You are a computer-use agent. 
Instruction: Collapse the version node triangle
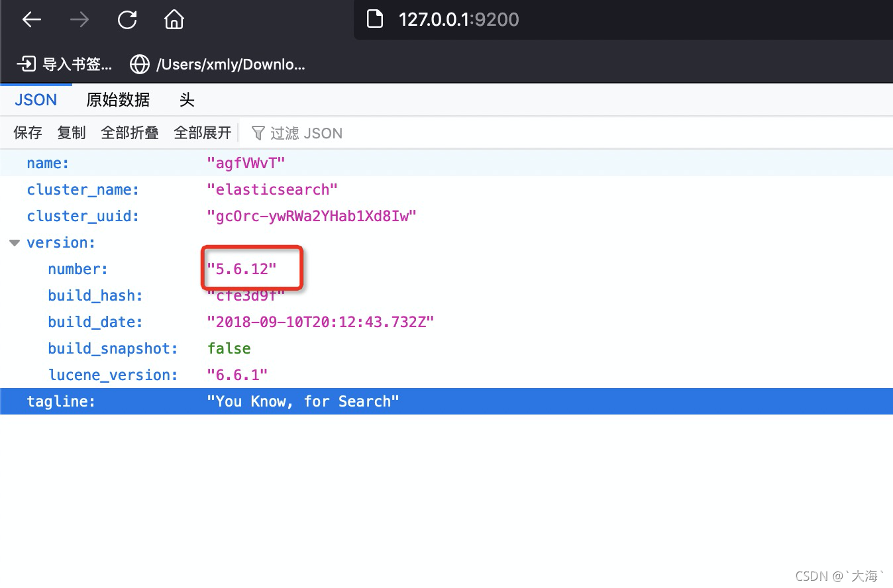click(x=15, y=243)
